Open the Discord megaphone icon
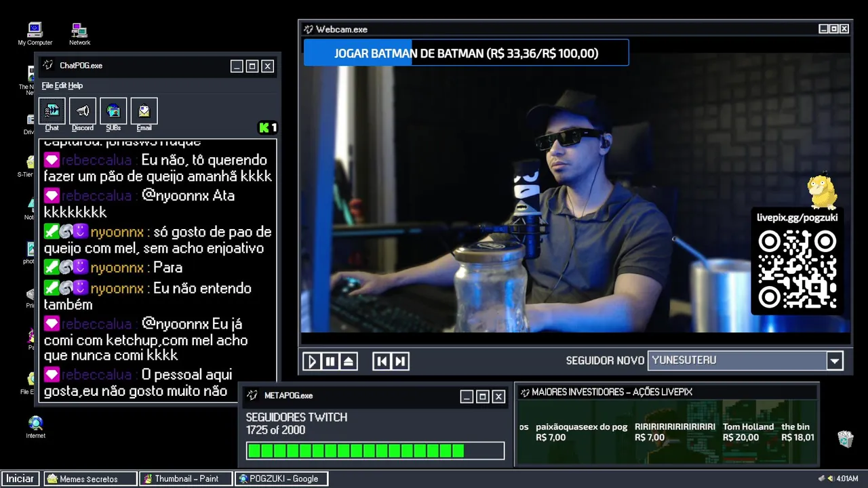Screen dimensions: 868x488 coord(83,111)
